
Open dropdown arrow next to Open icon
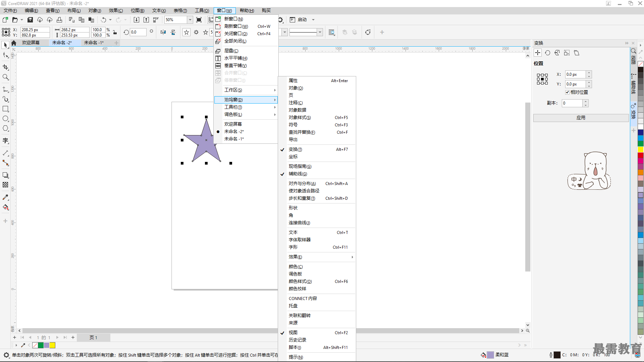[22, 20]
